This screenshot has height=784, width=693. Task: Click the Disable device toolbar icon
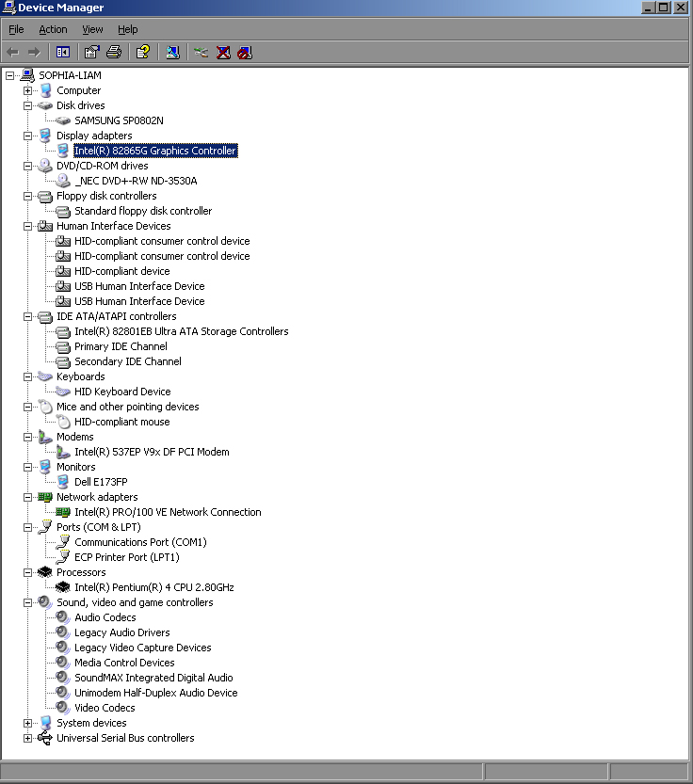coord(245,52)
